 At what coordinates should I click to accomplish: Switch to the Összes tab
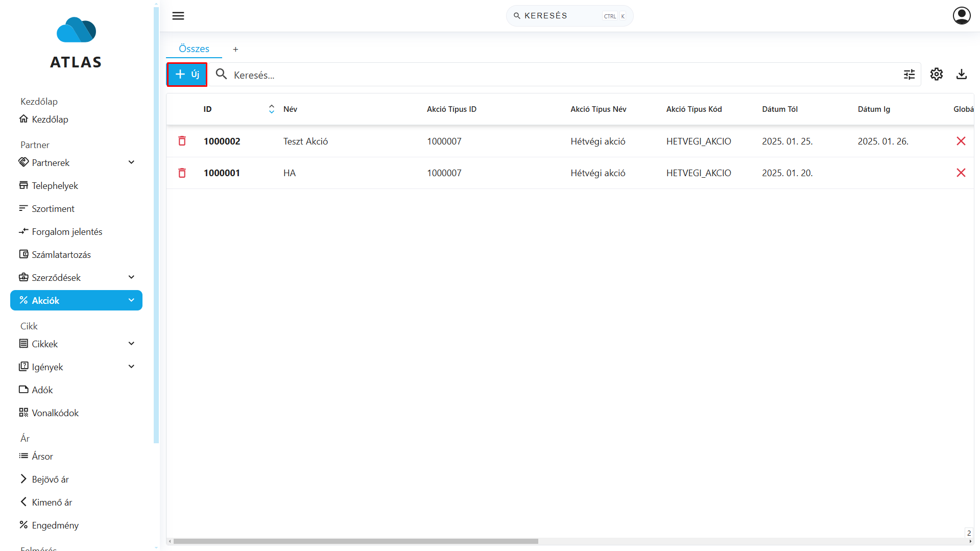(194, 49)
